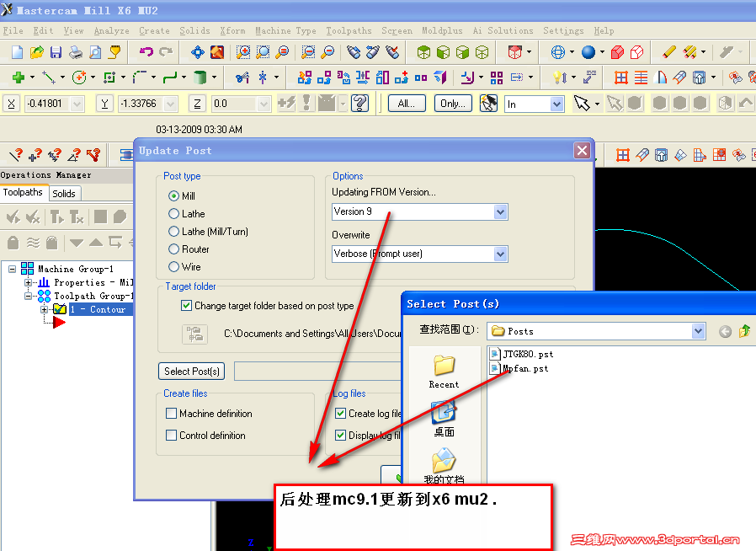Image resolution: width=756 pixels, height=551 pixels.
Task: Click the 桌面 desktop icon
Action: pyautogui.click(x=444, y=413)
